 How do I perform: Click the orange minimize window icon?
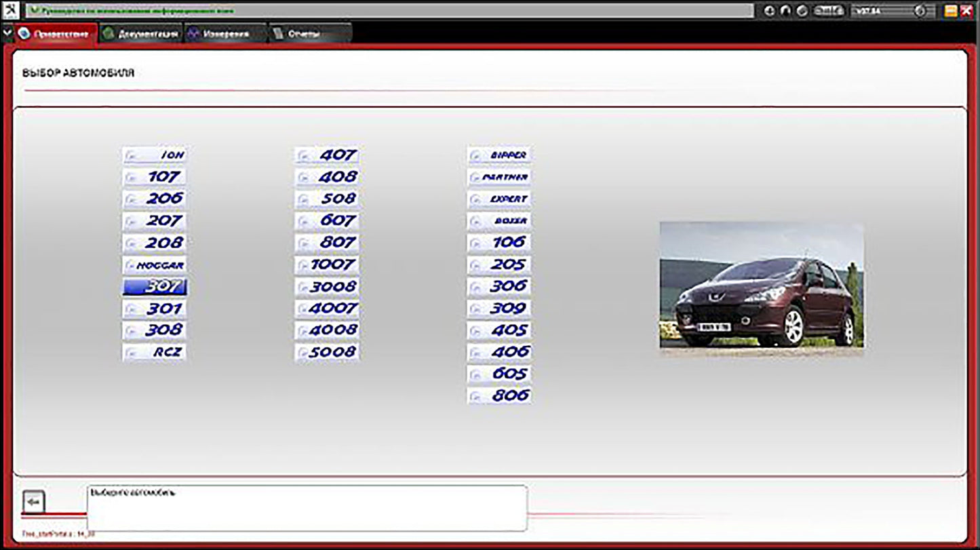(951, 11)
